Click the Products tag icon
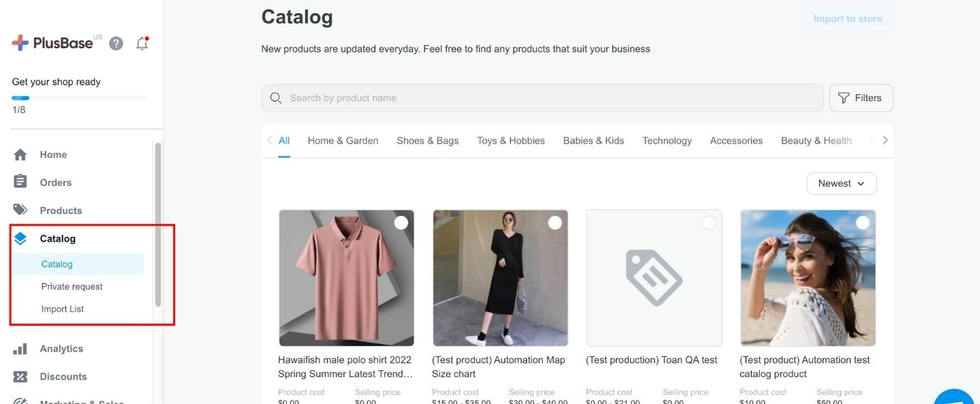 coord(21,210)
